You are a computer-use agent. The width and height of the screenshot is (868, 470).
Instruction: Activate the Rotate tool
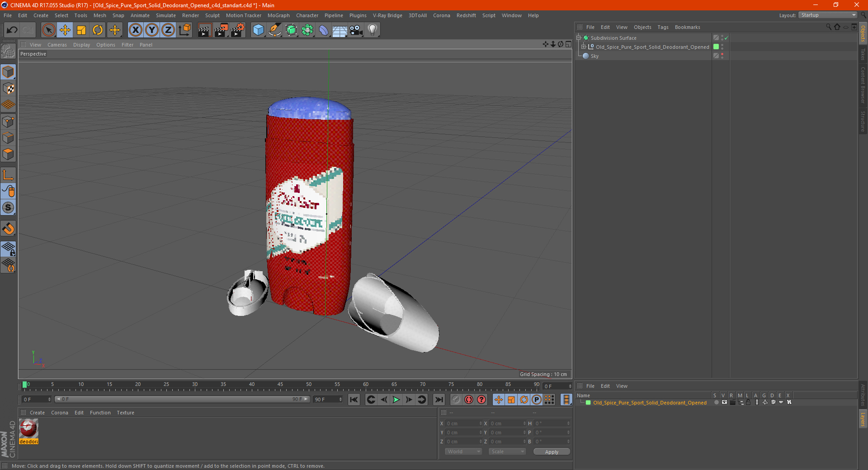98,30
